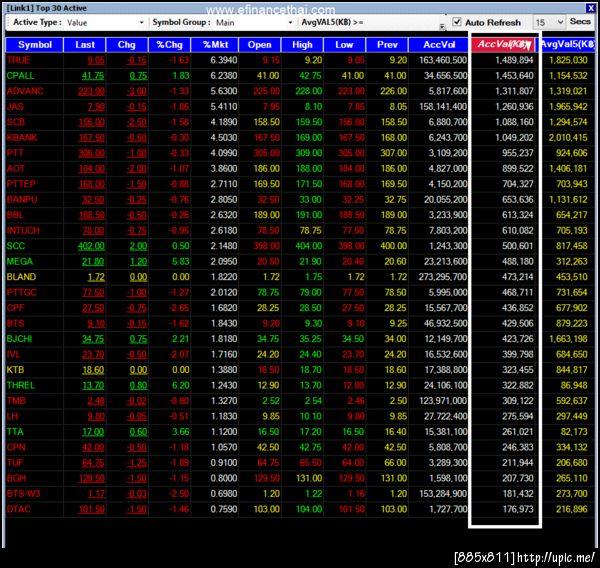Sort by the Chg column header
600x568 pixels.
pos(127,45)
